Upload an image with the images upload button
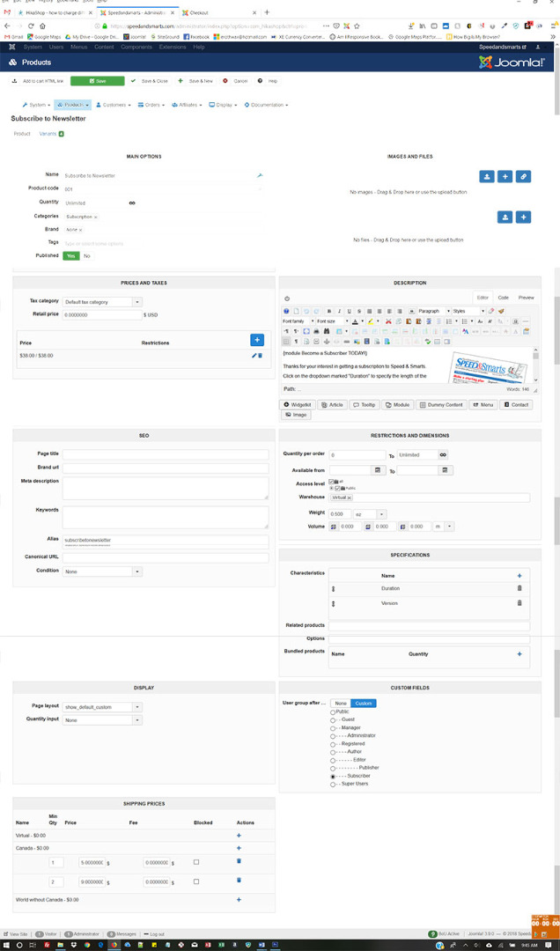The image size is (560, 951). coord(487,176)
